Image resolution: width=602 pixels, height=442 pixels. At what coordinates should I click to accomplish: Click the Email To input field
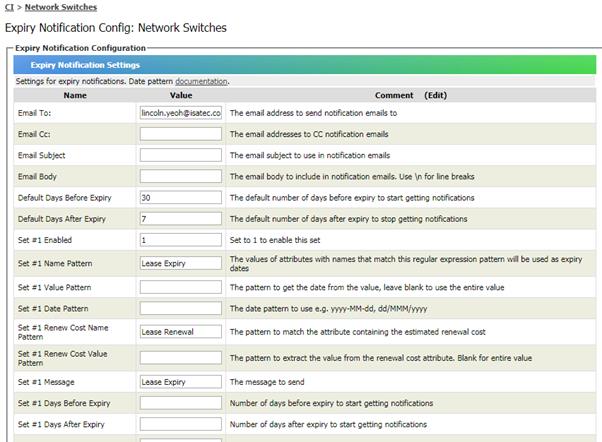point(181,113)
